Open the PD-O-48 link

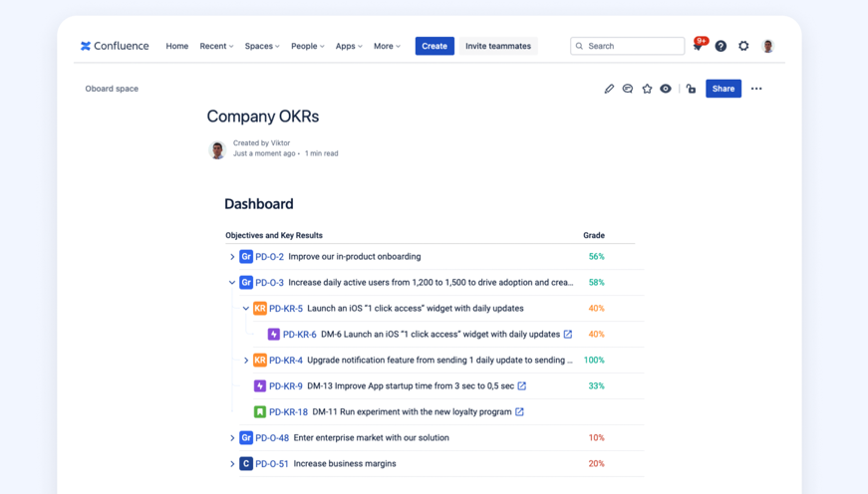tap(272, 437)
